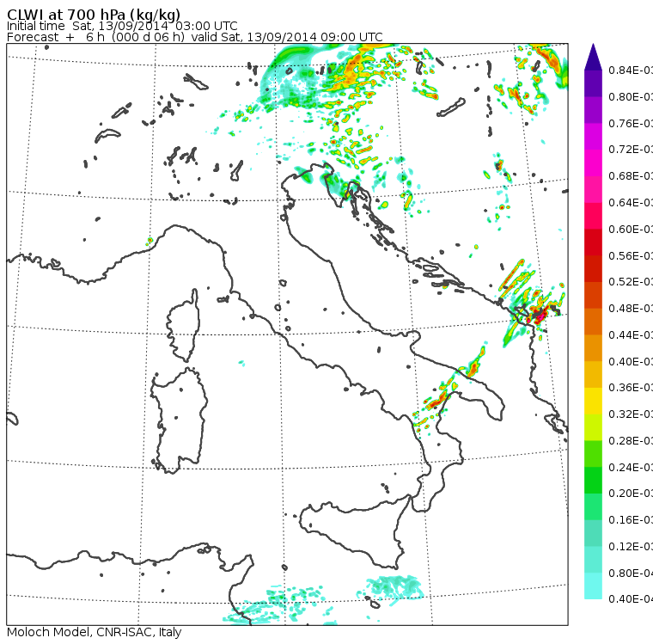Pick the red swatch between 0.52E-03 and 0.56E-03
Image resolution: width=653 pixels, height=644 pixels.
(x=593, y=268)
